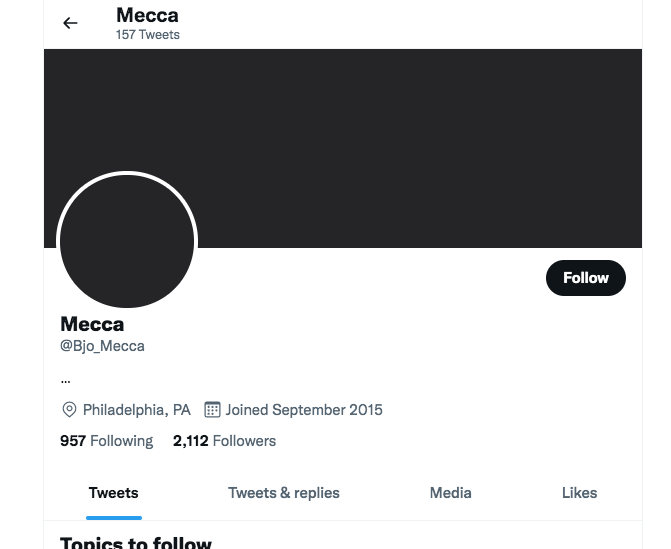Open the dark header banner image
Image resolution: width=671 pixels, height=549 pixels.
click(x=343, y=148)
